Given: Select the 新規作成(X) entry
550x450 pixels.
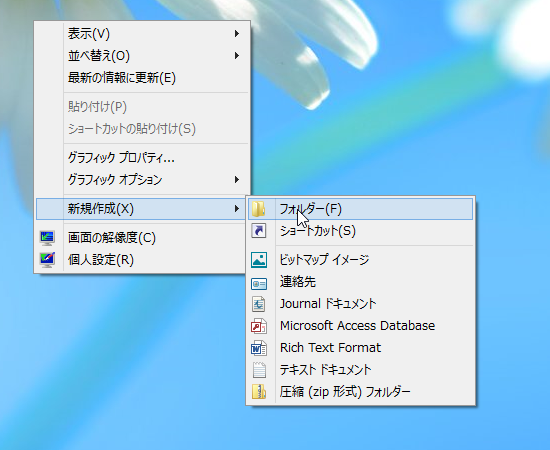Looking at the screenshot, I should (142, 209).
